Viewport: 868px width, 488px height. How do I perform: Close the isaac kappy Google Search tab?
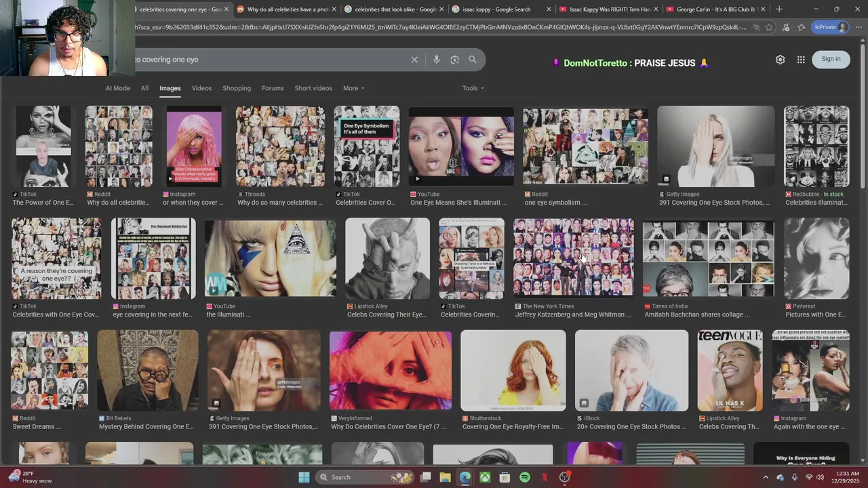[548, 9]
